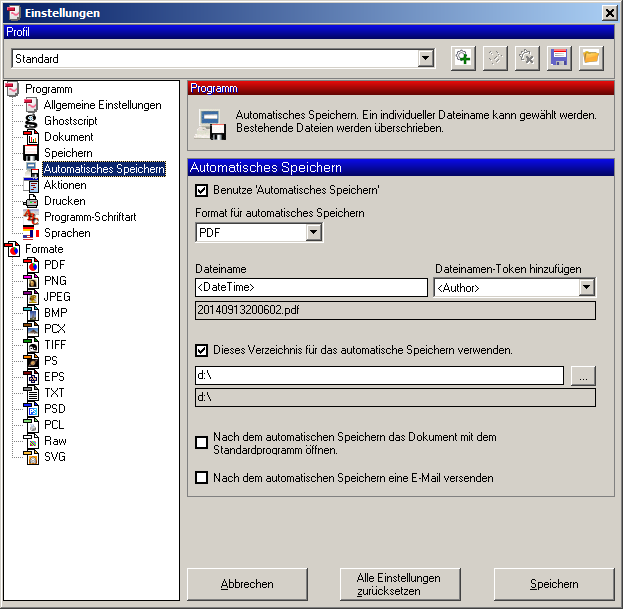623x609 pixels.
Task: Enable opening document with Standardprogramm after saving
Action: 201,443
